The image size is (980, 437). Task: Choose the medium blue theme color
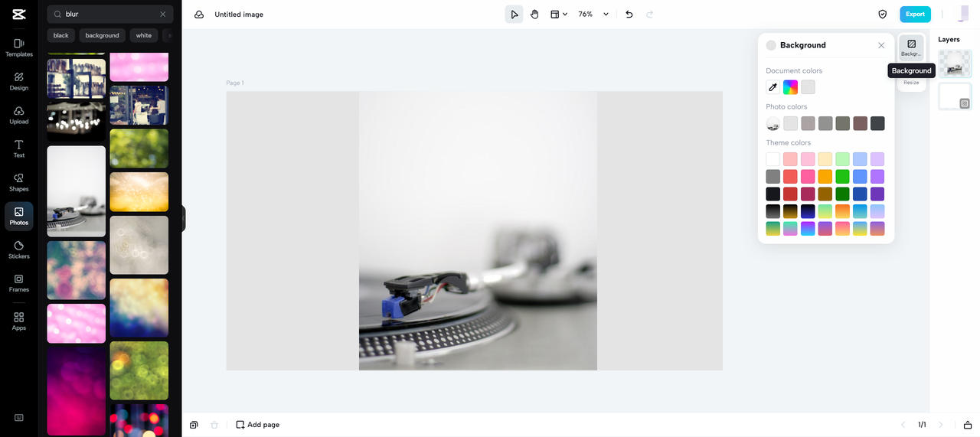tap(861, 177)
